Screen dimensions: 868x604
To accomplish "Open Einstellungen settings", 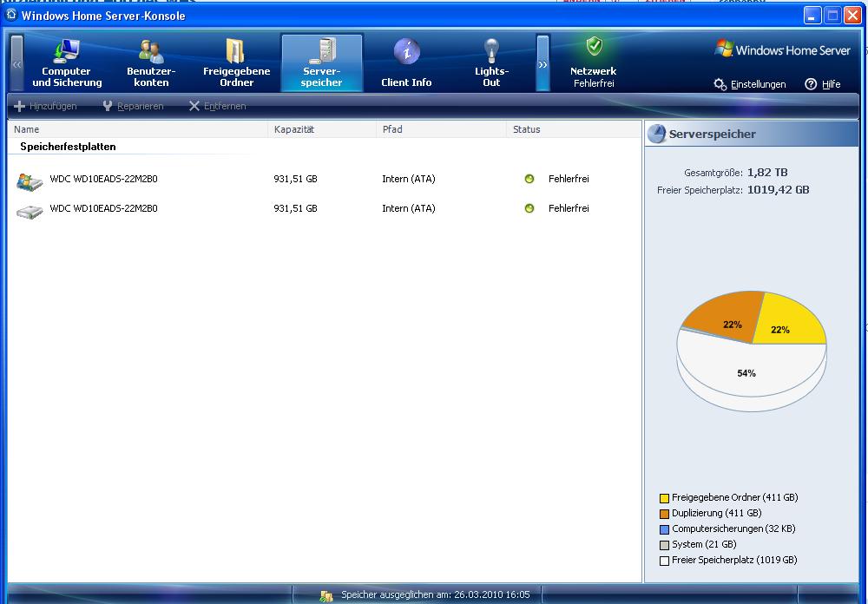I will coord(750,84).
